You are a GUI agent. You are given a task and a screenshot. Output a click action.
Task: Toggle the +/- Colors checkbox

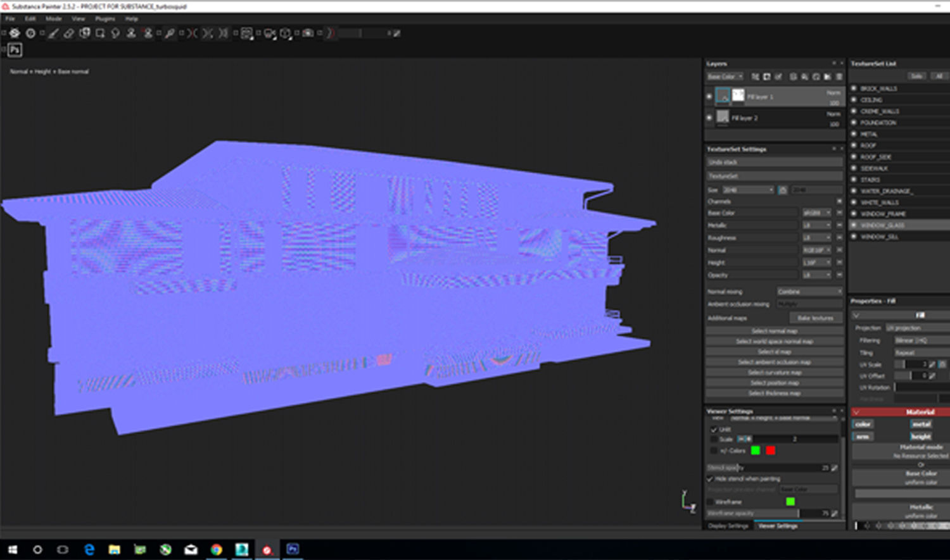(714, 451)
